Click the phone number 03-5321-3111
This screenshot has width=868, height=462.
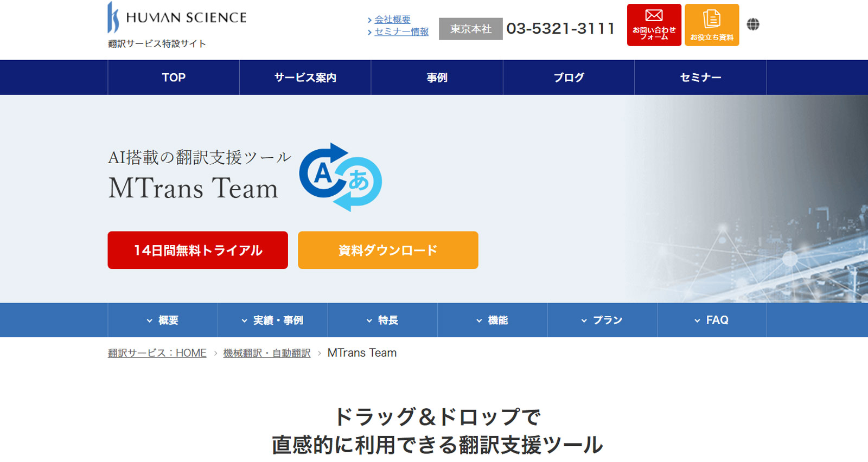click(560, 29)
